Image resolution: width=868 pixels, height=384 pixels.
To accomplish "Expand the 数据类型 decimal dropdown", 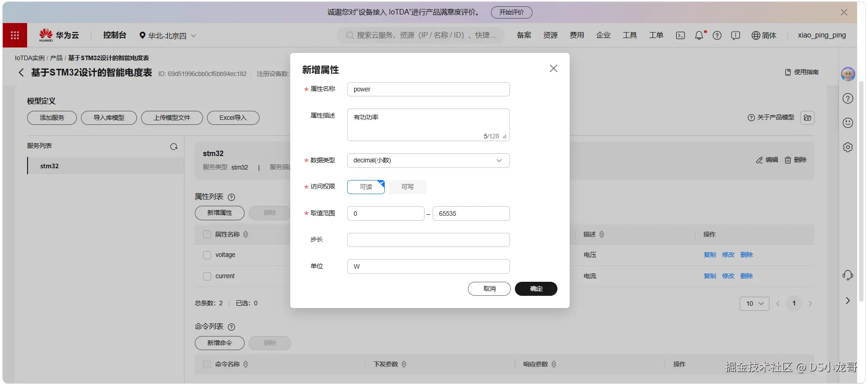I will click(428, 161).
